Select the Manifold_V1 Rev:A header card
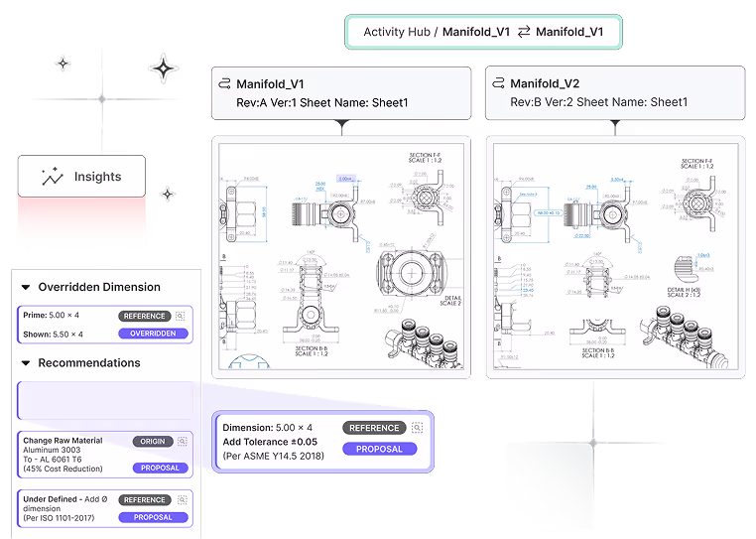This screenshot has height=539, width=756. [x=341, y=93]
